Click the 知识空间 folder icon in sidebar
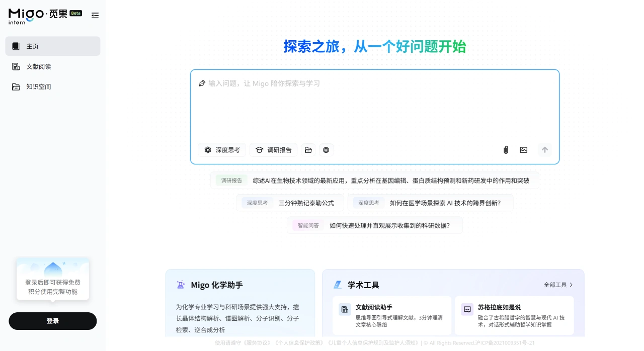This screenshot has height=351, width=644. [16, 86]
